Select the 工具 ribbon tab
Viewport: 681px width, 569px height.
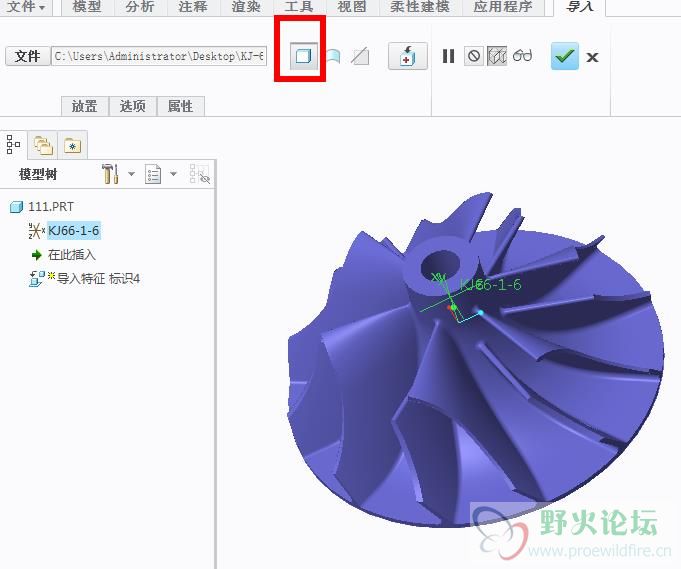[299, 7]
